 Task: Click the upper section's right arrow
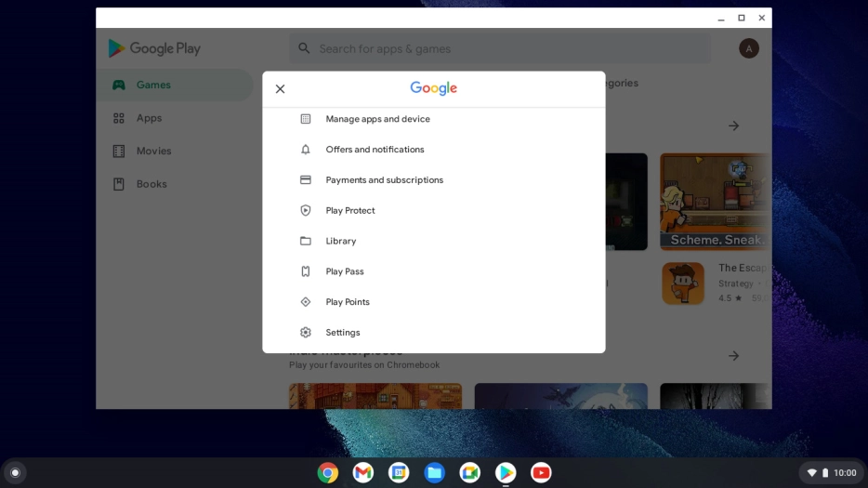coord(733,126)
